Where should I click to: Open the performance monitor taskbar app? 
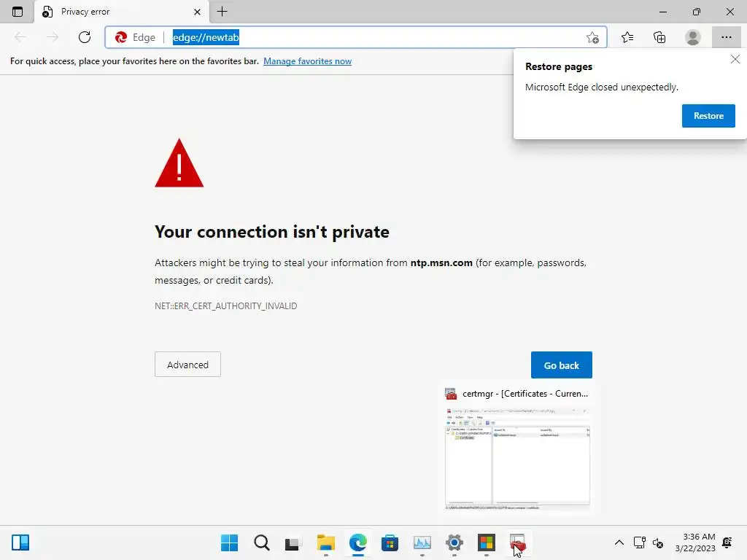coord(422,542)
